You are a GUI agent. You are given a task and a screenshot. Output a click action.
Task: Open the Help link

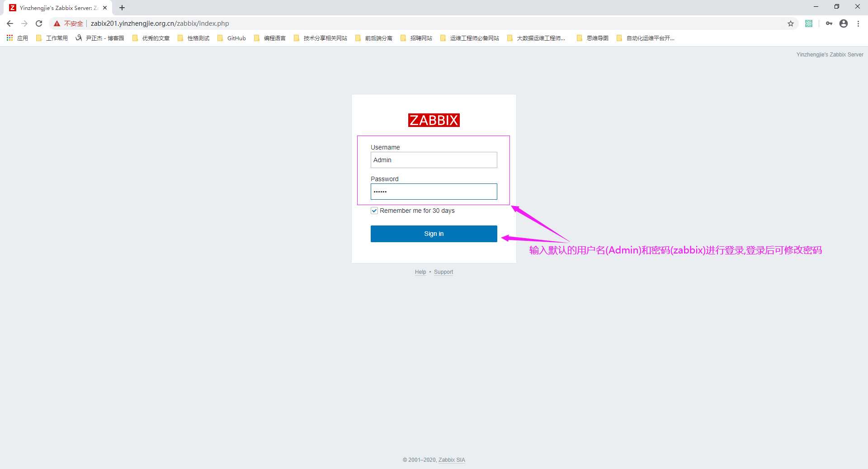tap(420, 272)
